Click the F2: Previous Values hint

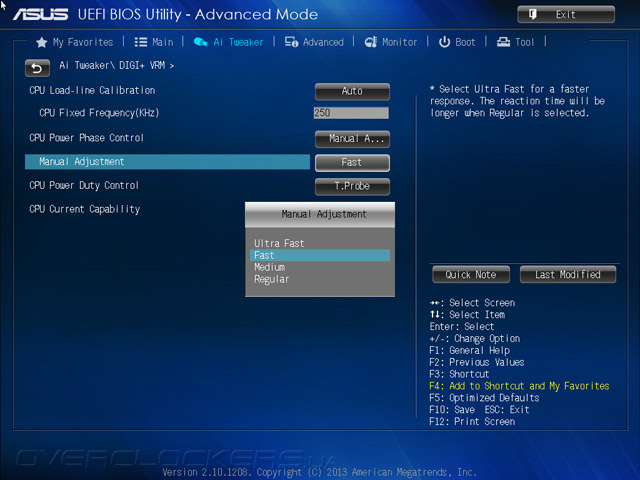coord(477,362)
